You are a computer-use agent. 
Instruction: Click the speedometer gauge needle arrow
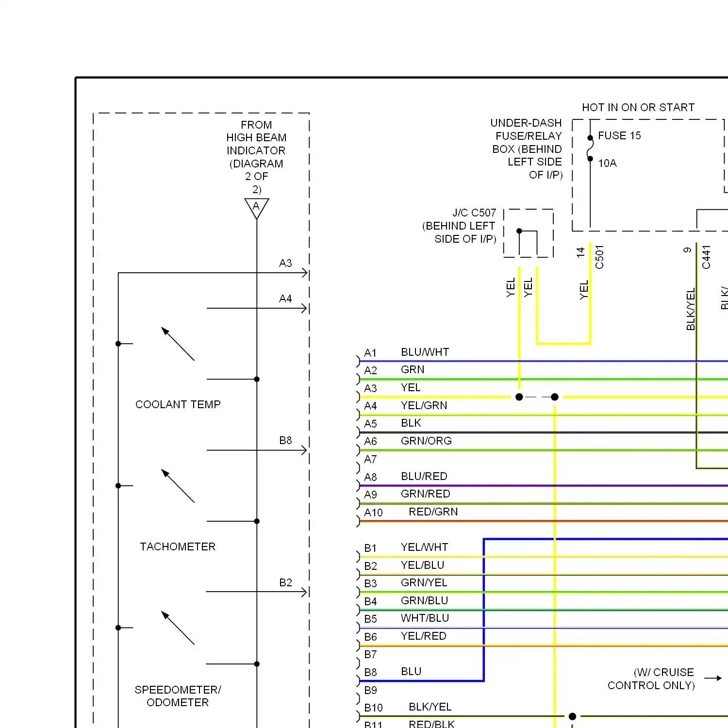(x=178, y=628)
